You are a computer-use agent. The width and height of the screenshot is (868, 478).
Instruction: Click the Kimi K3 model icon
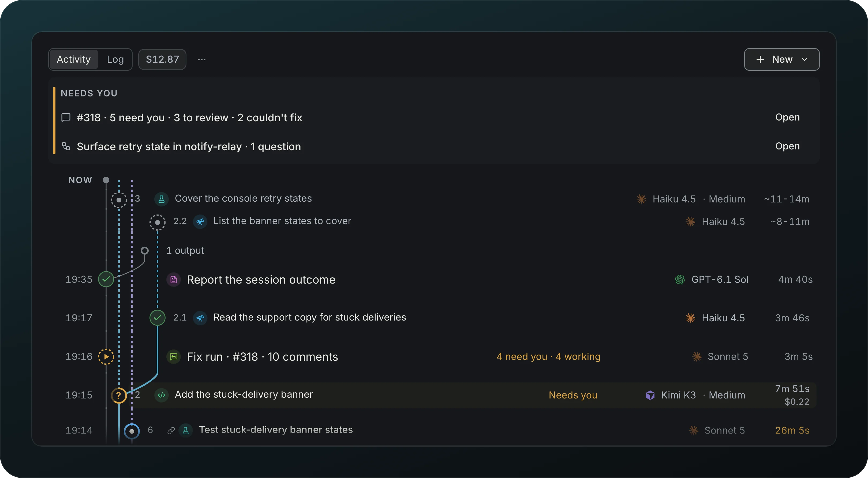[650, 395]
